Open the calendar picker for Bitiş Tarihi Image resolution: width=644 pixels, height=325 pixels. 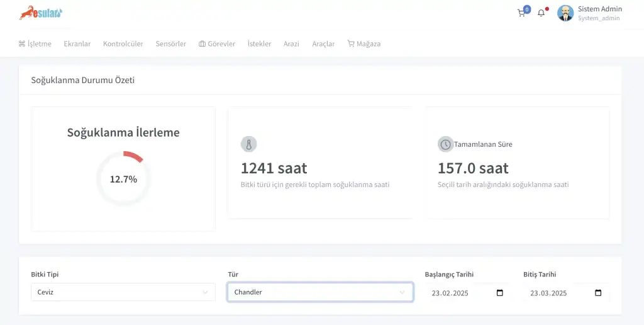(598, 293)
